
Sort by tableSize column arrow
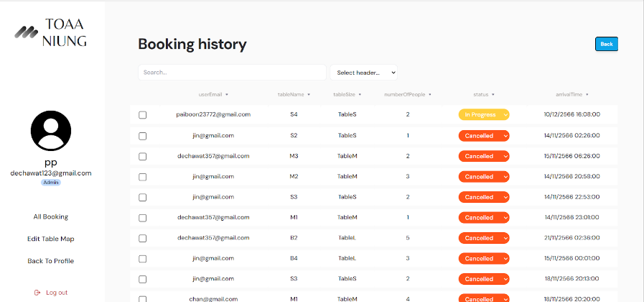(x=360, y=94)
